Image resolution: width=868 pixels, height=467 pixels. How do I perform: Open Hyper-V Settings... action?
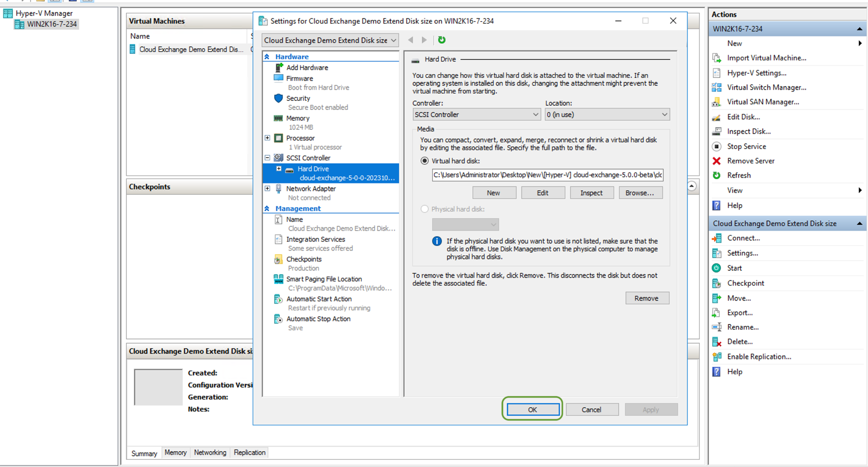(757, 73)
